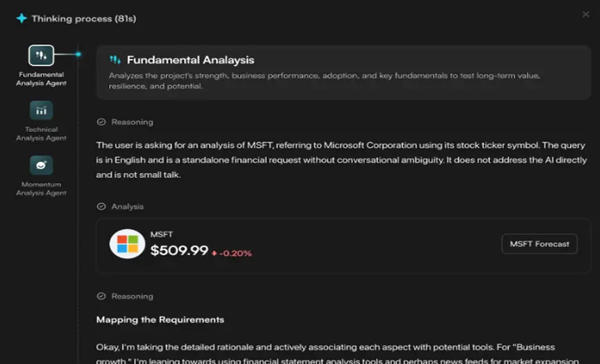The width and height of the screenshot is (600, 364).
Task: Click the Technical Analysis Agent label
Action: (x=41, y=134)
